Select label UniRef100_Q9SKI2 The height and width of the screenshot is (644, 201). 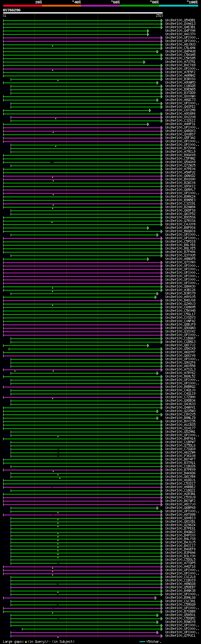tap(180, 186)
